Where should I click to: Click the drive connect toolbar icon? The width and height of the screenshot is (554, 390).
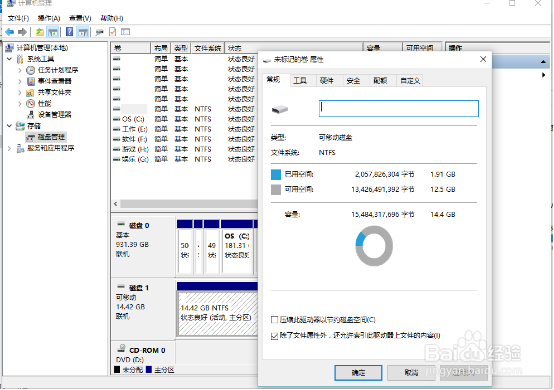pos(100,32)
